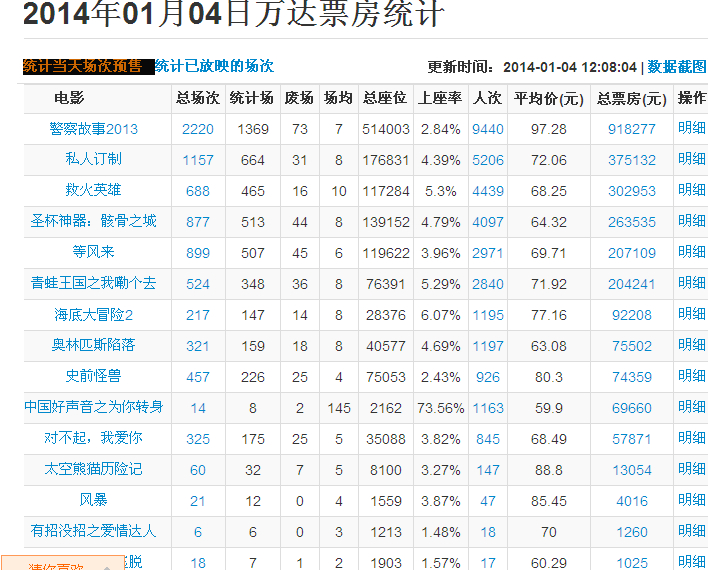Screen dimensions: 708x570
Task: Click box office total 204241
Action: coord(632,284)
